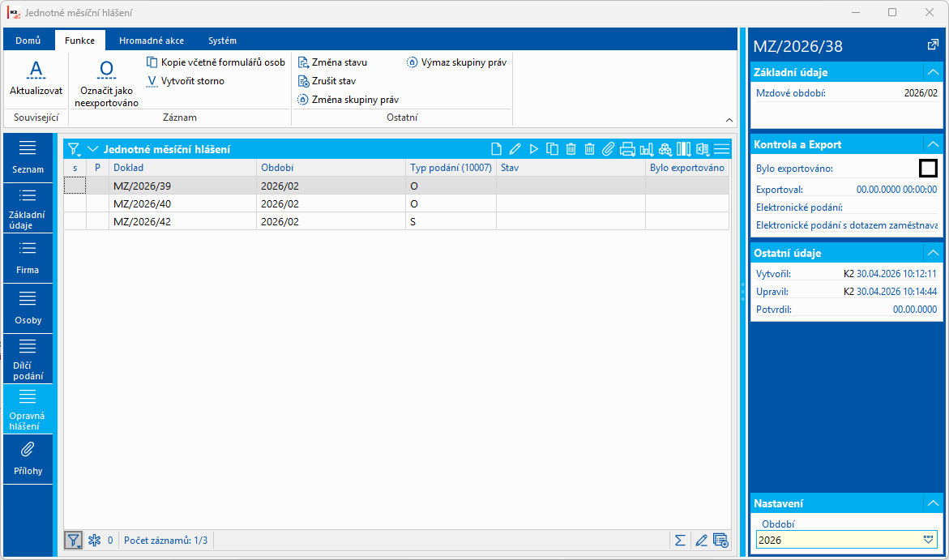Open the Hromadné akce tab
Viewport: 949px width, 560px height.
(x=152, y=41)
